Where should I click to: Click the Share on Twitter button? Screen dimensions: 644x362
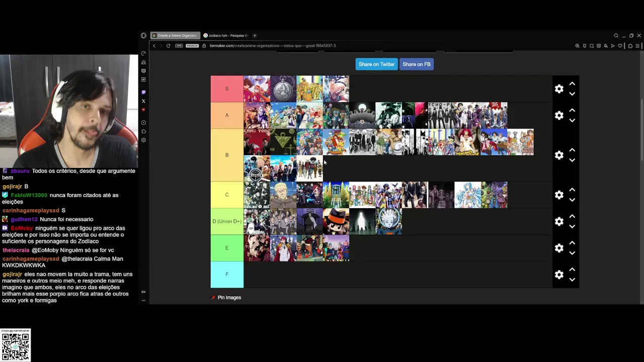[x=376, y=64]
